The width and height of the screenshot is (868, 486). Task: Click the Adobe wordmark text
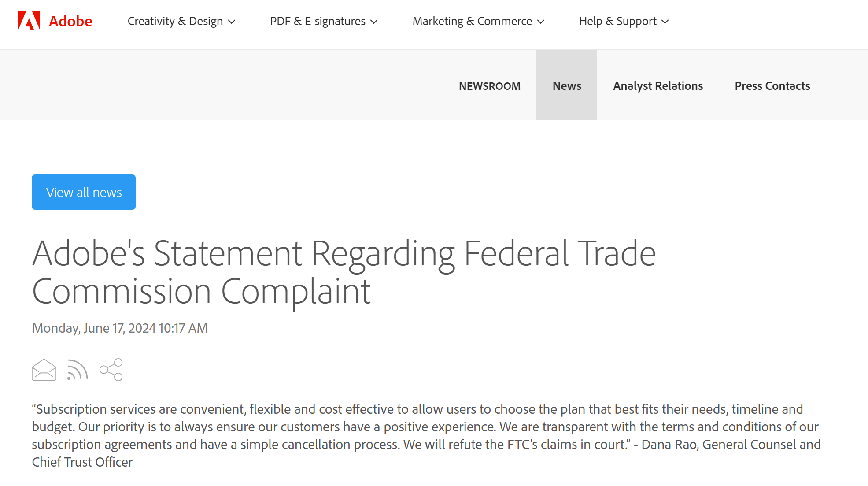click(70, 21)
